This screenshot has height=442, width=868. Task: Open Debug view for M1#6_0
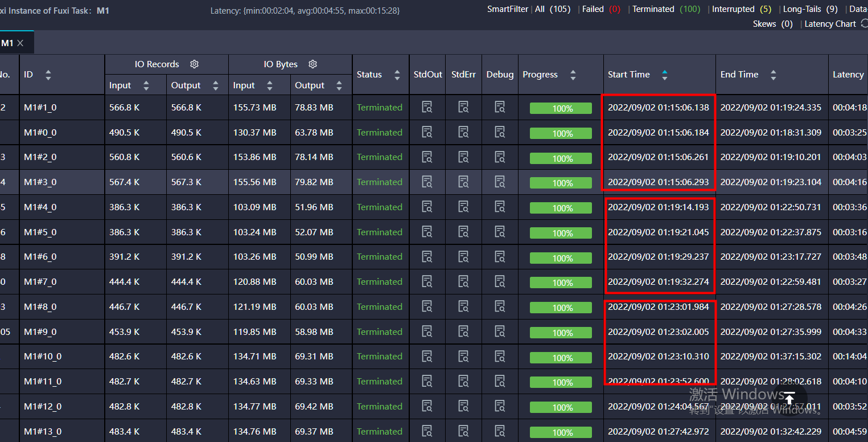[500, 256]
